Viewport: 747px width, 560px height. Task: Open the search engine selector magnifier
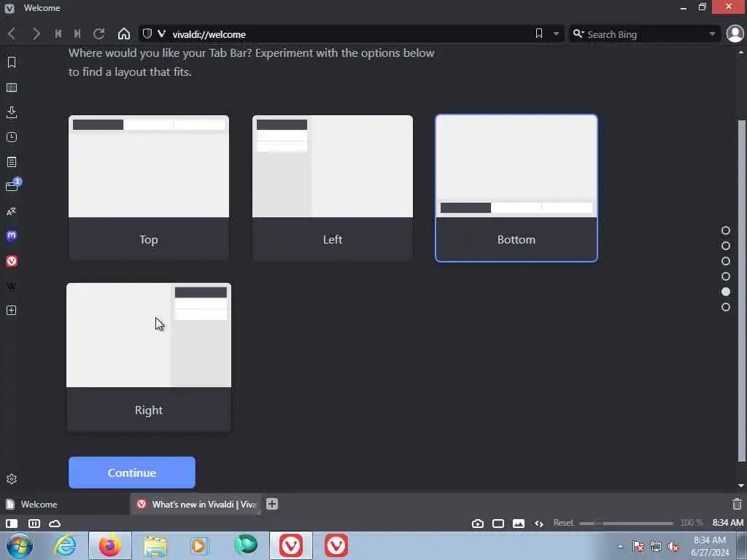578,34
